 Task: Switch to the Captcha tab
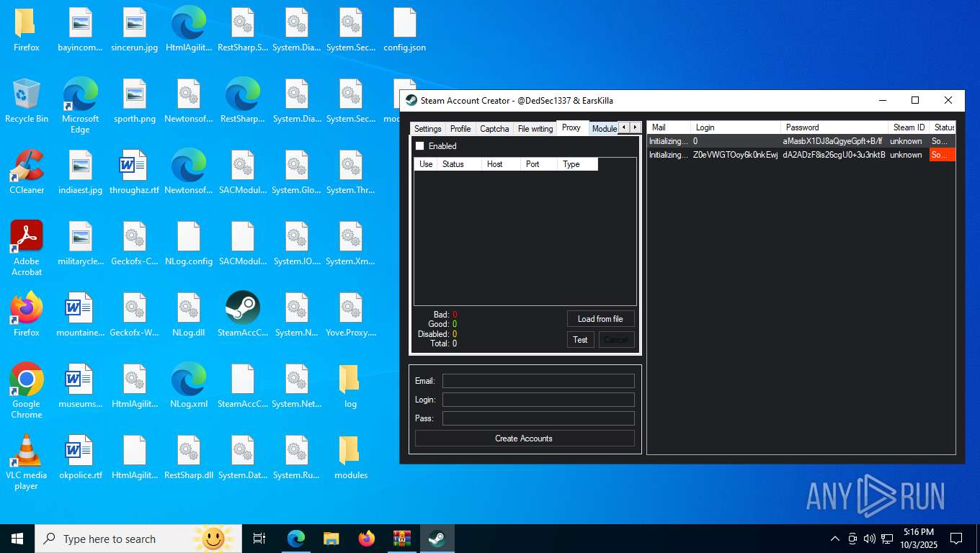click(494, 129)
